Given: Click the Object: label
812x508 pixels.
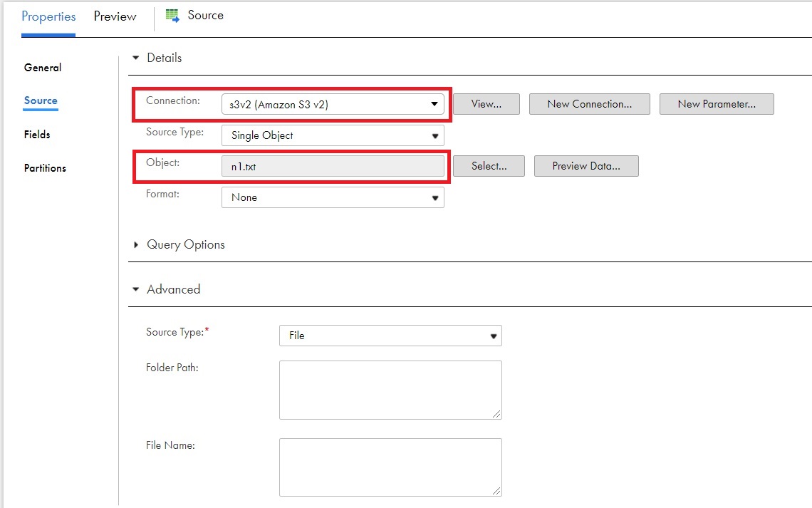Looking at the screenshot, I should (162, 162).
